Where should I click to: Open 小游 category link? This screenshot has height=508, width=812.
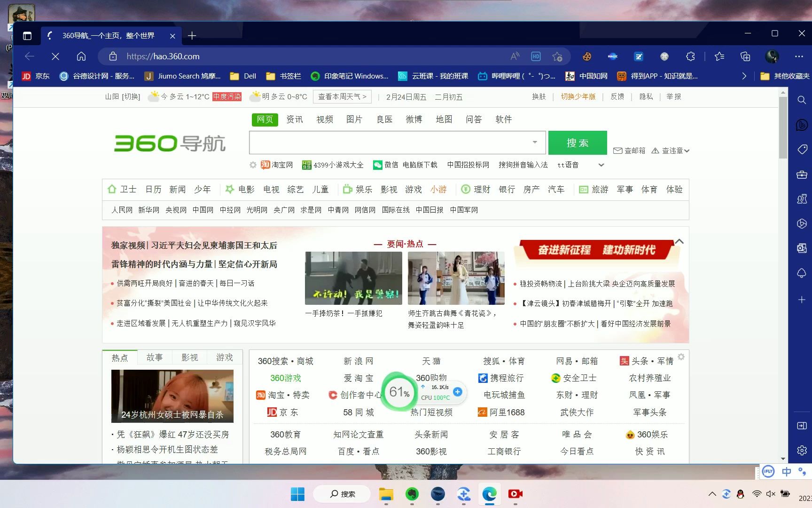438,190
